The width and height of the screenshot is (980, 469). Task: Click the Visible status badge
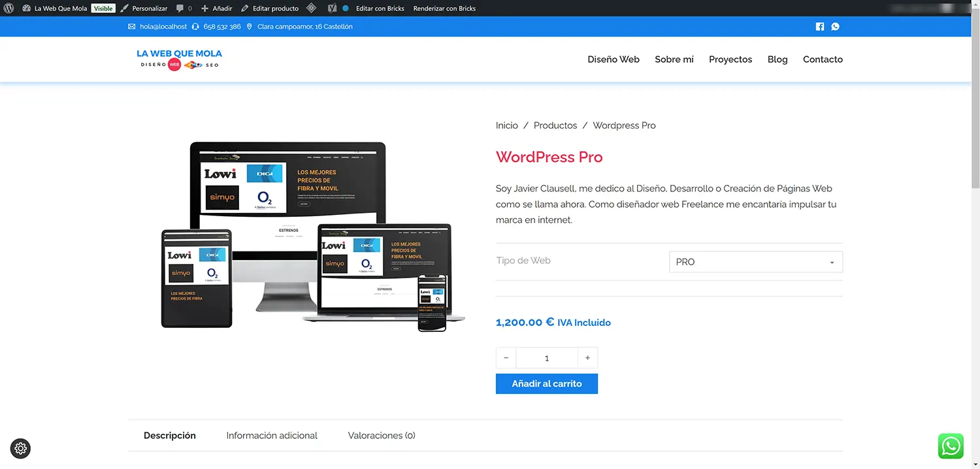103,8
